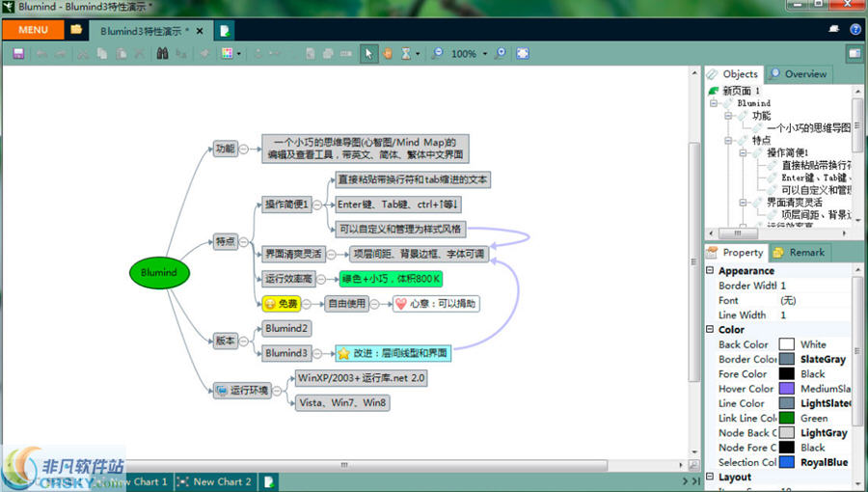This screenshot has height=492, width=868.
Task: Switch to the Property tab
Action: point(736,253)
